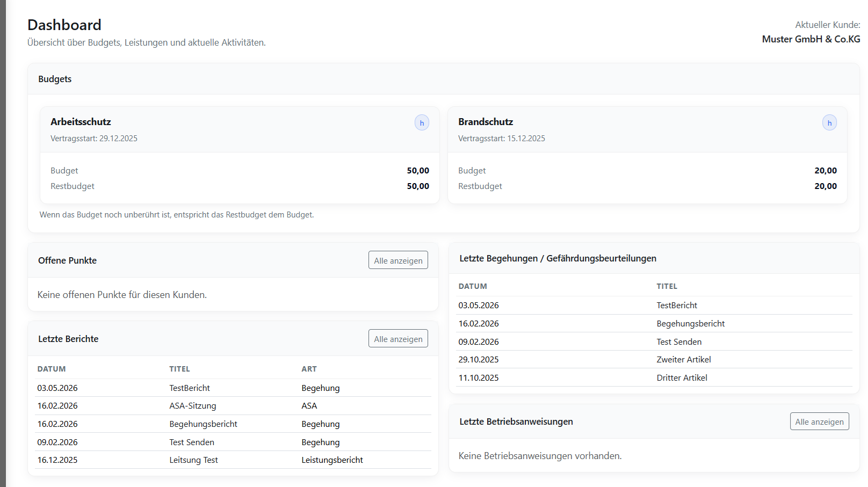This screenshot has height=487, width=868.
Task: Click the 'Leistungsbericht' type cell
Action: click(332, 460)
